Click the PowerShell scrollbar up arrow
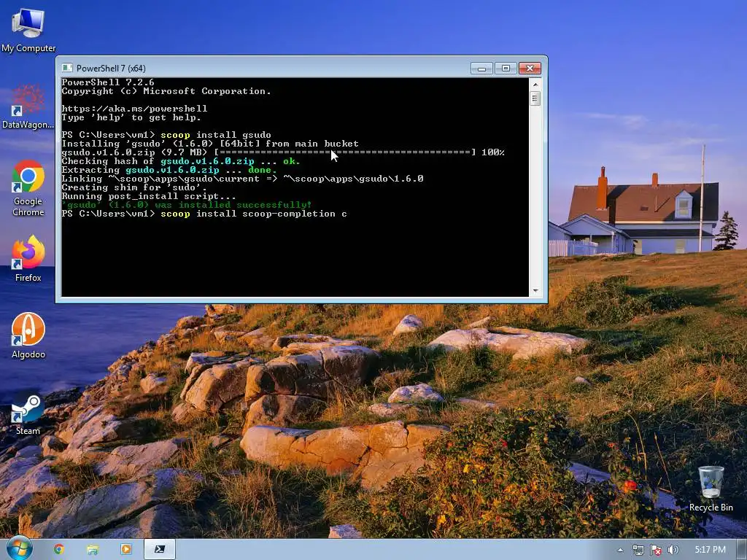This screenshot has height=560, width=747. tap(535, 84)
